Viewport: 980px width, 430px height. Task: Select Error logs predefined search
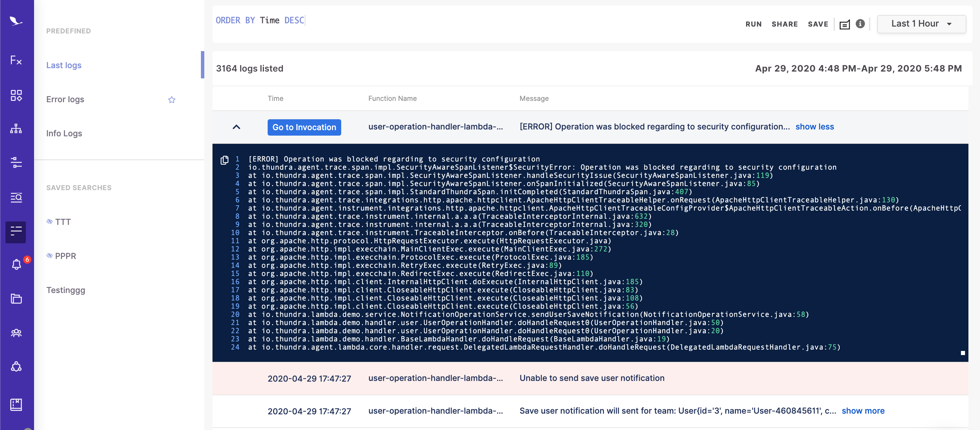coord(65,99)
